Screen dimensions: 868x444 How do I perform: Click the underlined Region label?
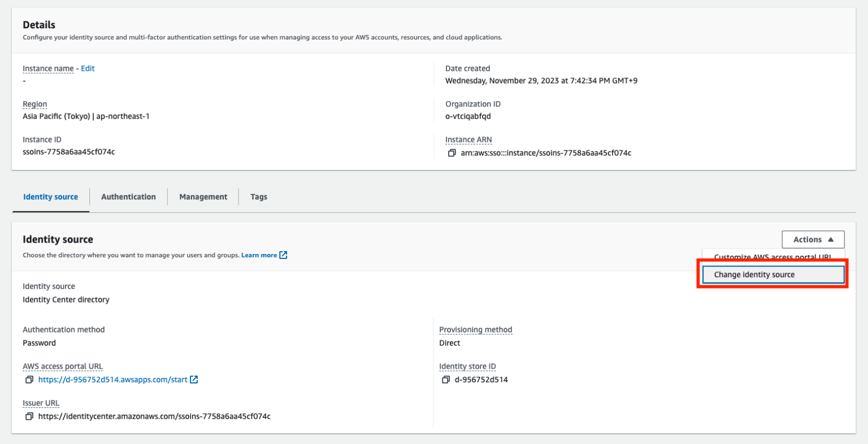tap(34, 104)
